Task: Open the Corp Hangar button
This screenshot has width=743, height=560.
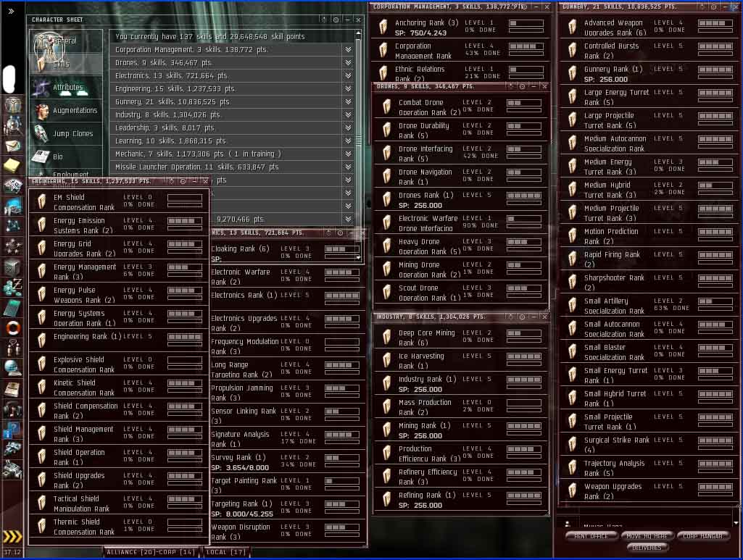Action: coord(702,536)
